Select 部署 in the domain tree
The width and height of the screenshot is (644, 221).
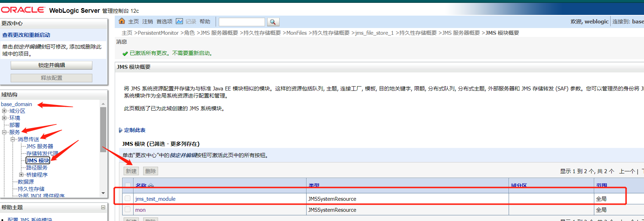pyautogui.click(x=15, y=125)
